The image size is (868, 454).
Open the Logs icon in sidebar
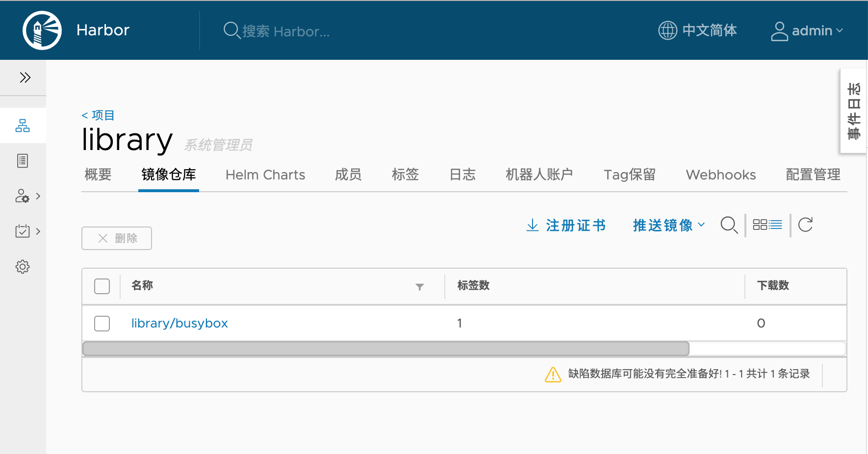pyautogui.click(x=23, y=161)
